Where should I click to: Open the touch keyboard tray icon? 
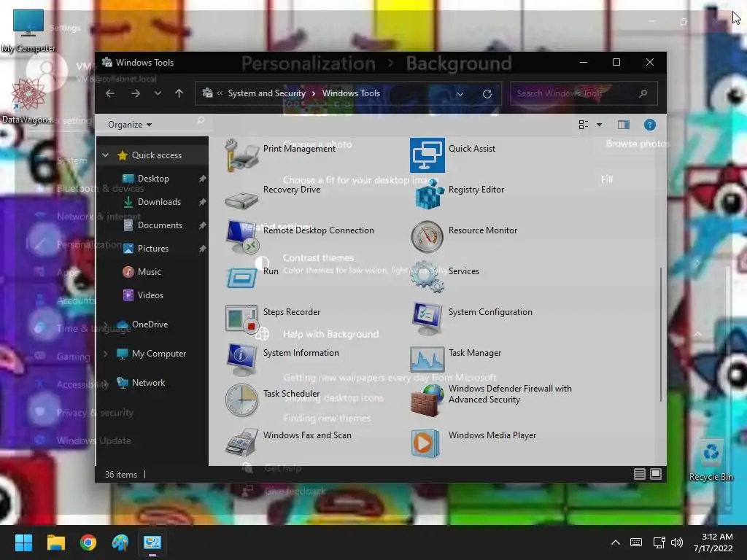(x=636, y=542)
